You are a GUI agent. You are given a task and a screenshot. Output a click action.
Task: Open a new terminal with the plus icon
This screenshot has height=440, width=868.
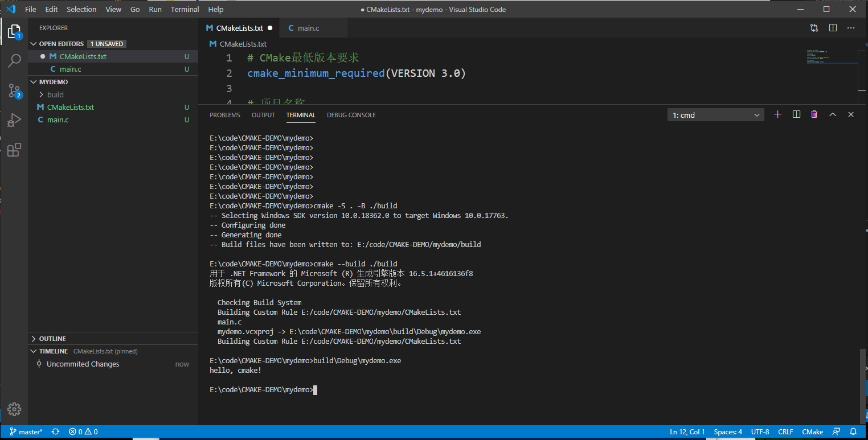tap(777, 114)
